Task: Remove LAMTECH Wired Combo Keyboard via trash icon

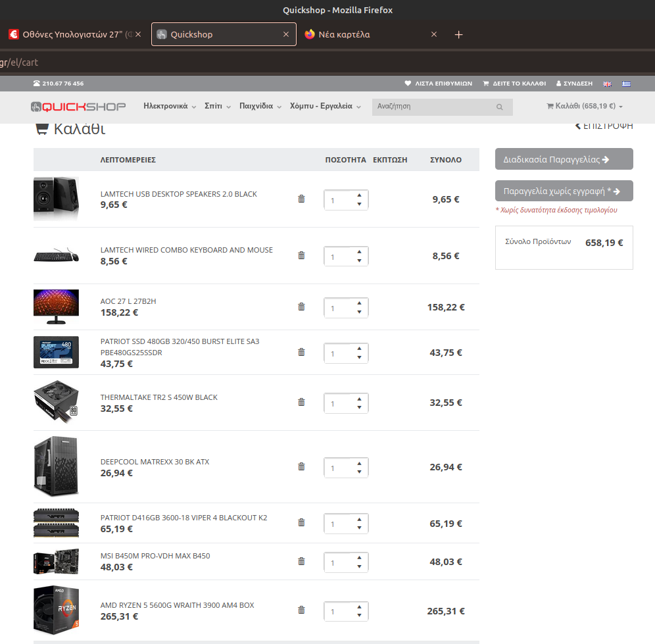Action: point(301,255)
